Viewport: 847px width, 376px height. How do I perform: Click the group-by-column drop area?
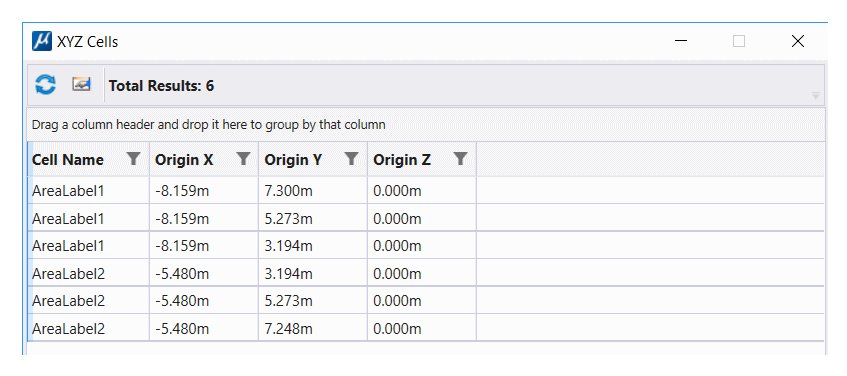coord(426,125)
